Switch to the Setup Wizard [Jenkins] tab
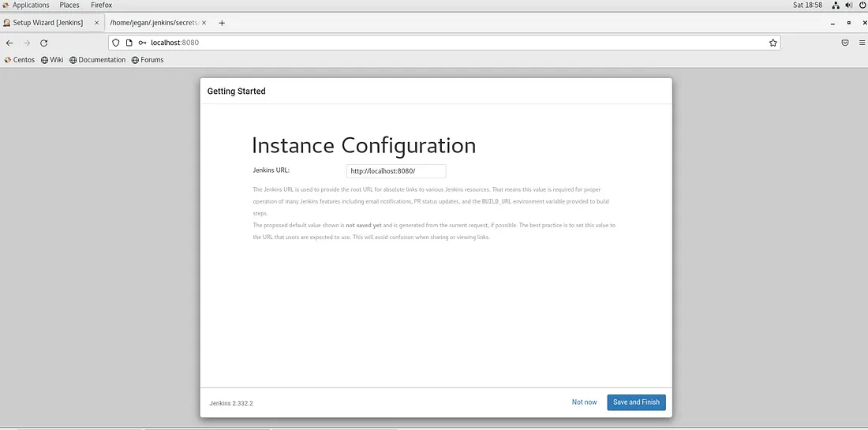Screen dimensions: 868x430 tap(48, 23)
